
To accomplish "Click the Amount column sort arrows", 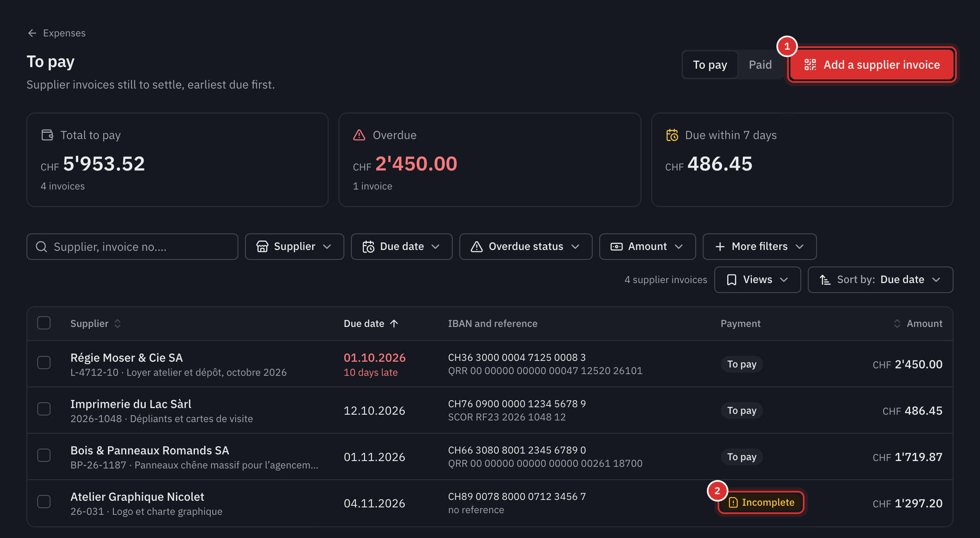I will (897, 324).
